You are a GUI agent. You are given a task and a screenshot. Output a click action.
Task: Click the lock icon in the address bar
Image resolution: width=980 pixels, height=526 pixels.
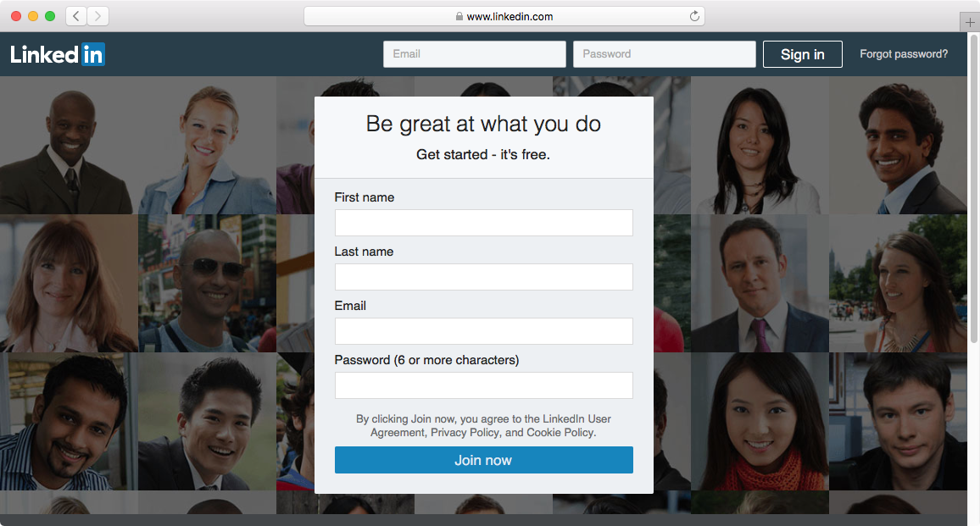(459, 16)
